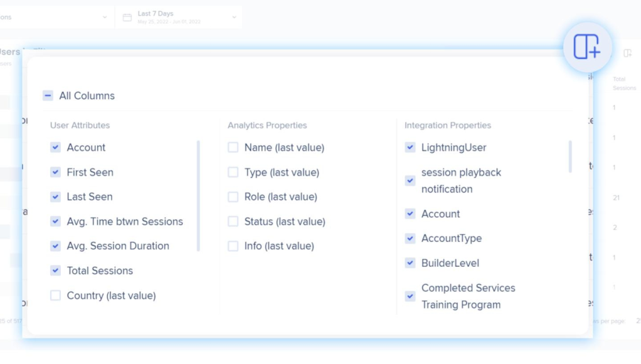Image resolution: width=641 pixels, height=364 pixels.
Task: Uncheck the BuilderLevel checkbox
Action: click(x=410, y=263)
